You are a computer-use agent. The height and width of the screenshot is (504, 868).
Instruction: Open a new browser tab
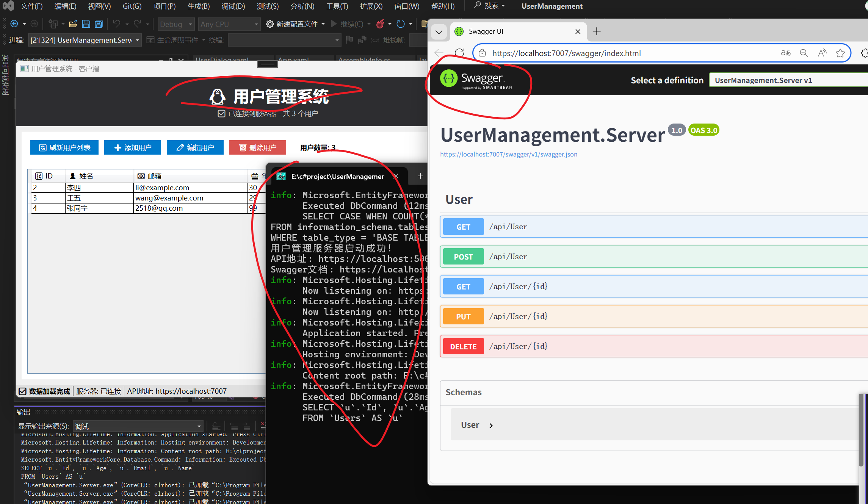pos(597,31)
